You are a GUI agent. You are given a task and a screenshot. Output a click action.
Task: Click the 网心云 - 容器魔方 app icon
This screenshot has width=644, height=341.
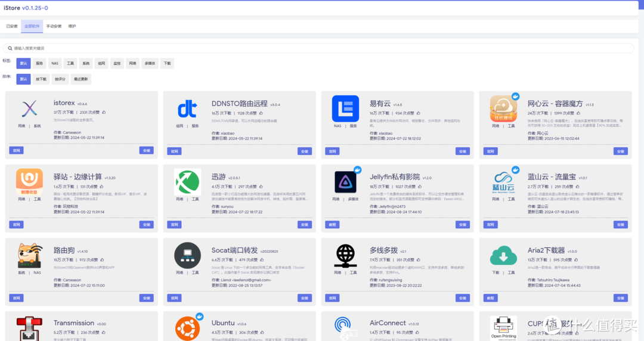pos(503,109)
